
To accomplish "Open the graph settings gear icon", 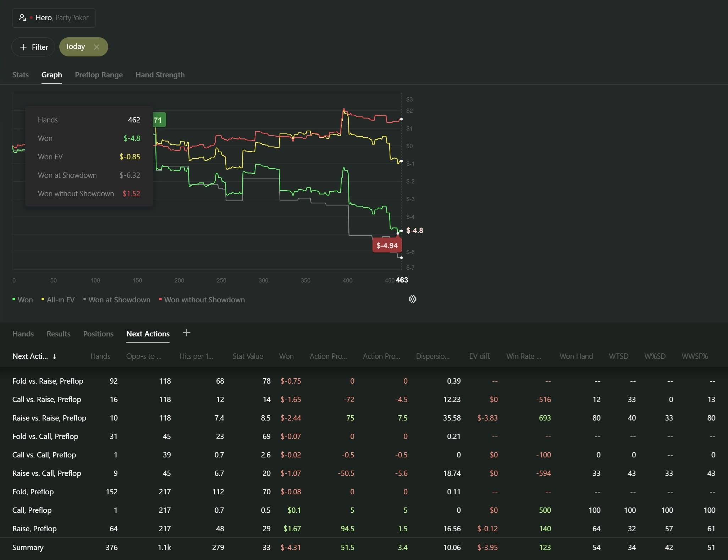I will coord(412,299).
